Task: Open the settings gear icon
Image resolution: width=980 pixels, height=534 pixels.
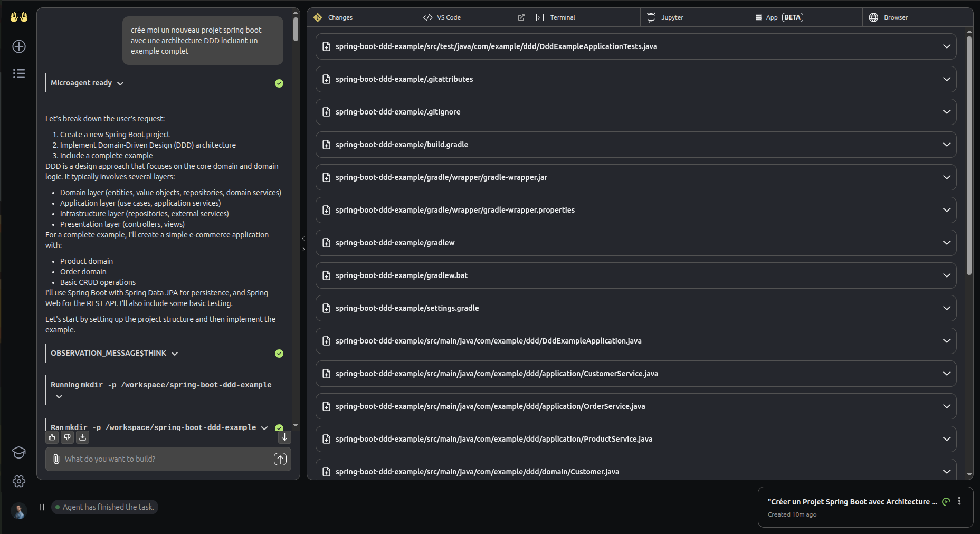Action: (19, 481)
